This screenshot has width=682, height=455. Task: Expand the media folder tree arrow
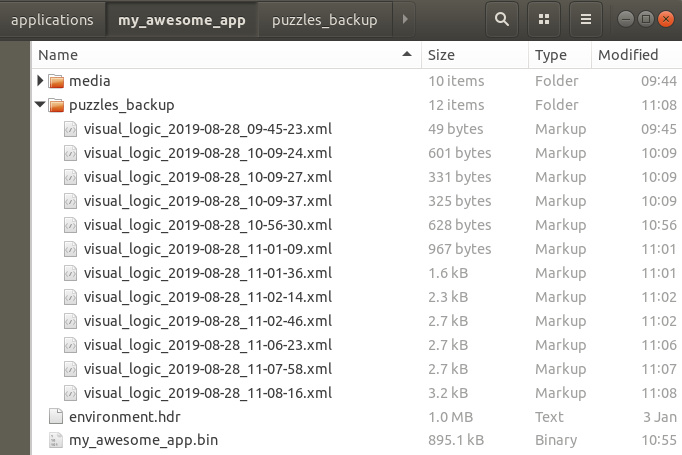40,80
